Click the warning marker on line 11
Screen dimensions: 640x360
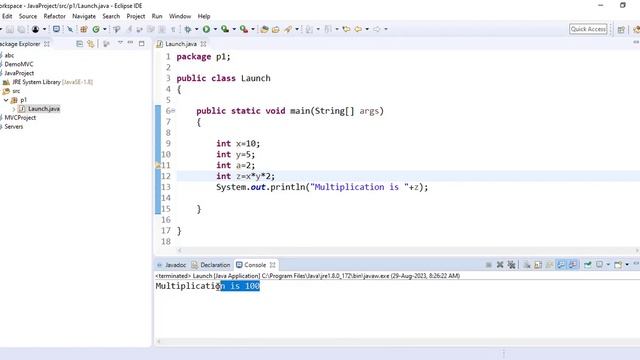click(x=158, y=165)
